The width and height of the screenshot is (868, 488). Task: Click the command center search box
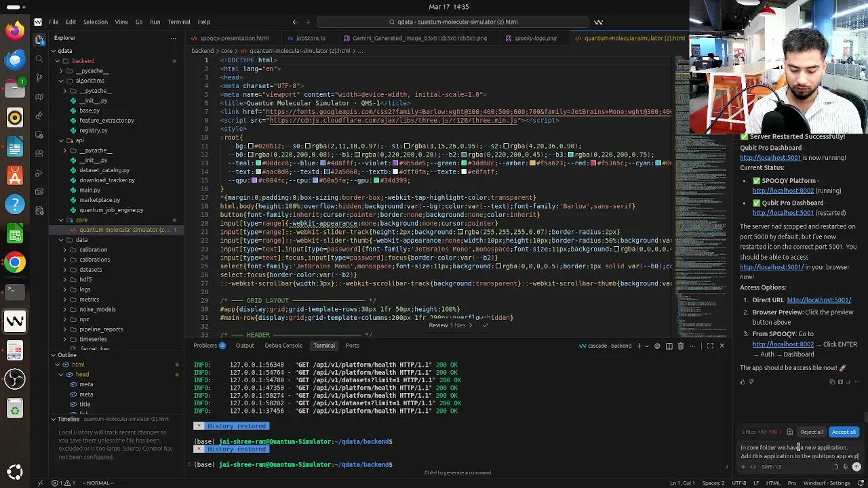point(453,22)
